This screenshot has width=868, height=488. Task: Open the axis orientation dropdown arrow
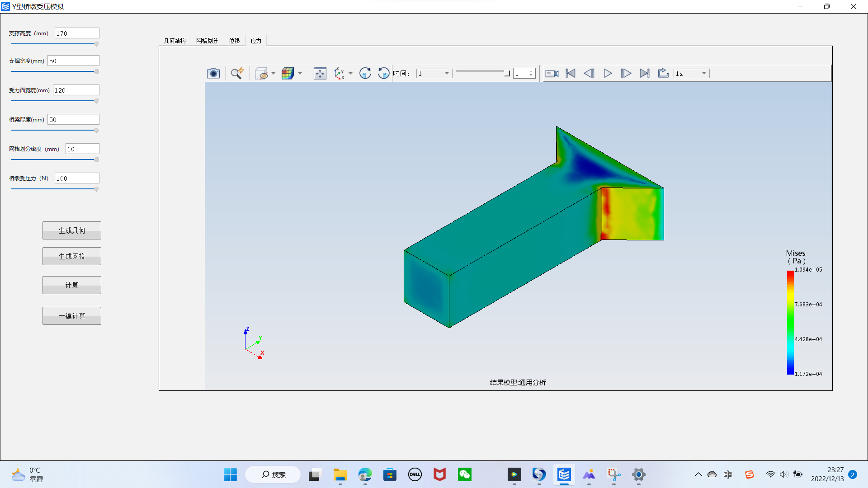(350, 73)
